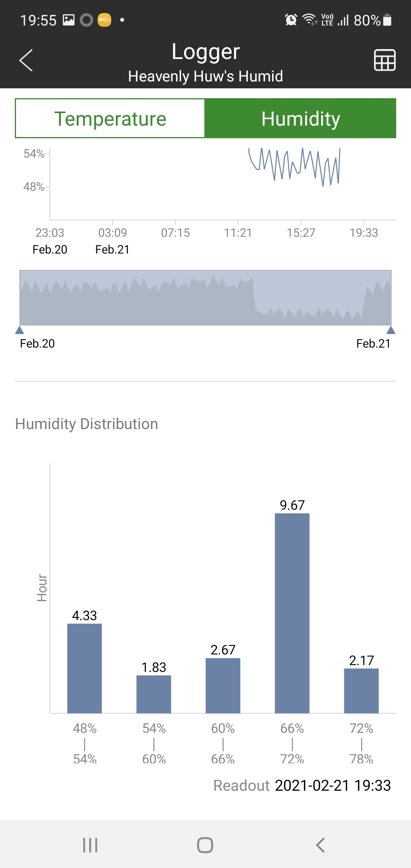The image size is (411, 868).
Task: Tap the 2.17 hour distribution bar
Action: (x=361, y=691)
